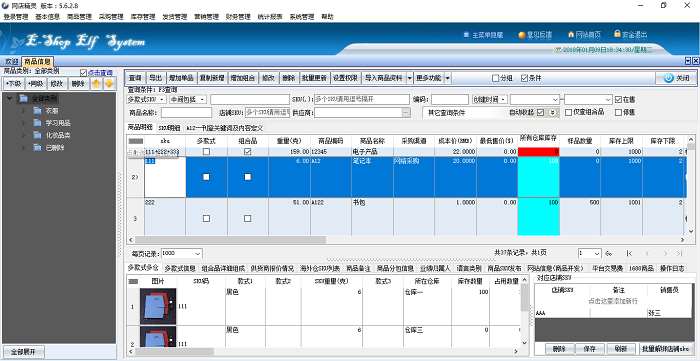Tick the 停售 checkbox
Viewport: 700px width, 361px height.
(618, 112)
